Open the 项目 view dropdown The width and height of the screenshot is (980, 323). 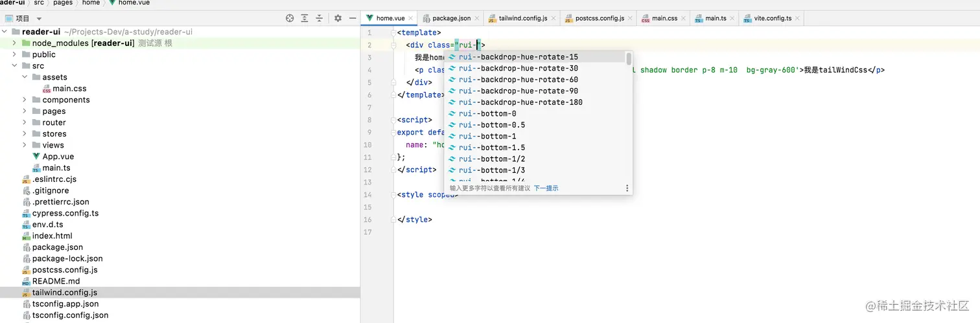[39, 19]
